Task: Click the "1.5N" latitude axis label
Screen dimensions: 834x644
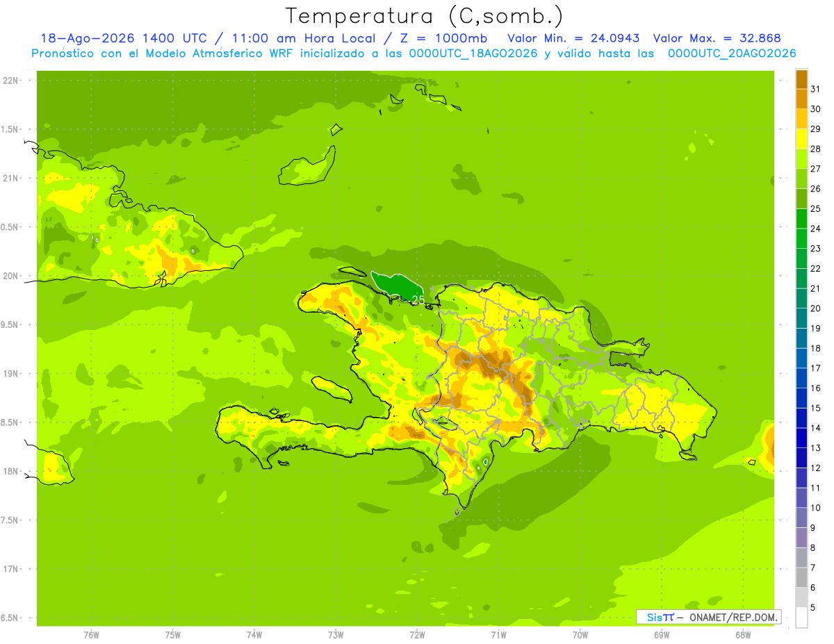Action: [10, 129]
